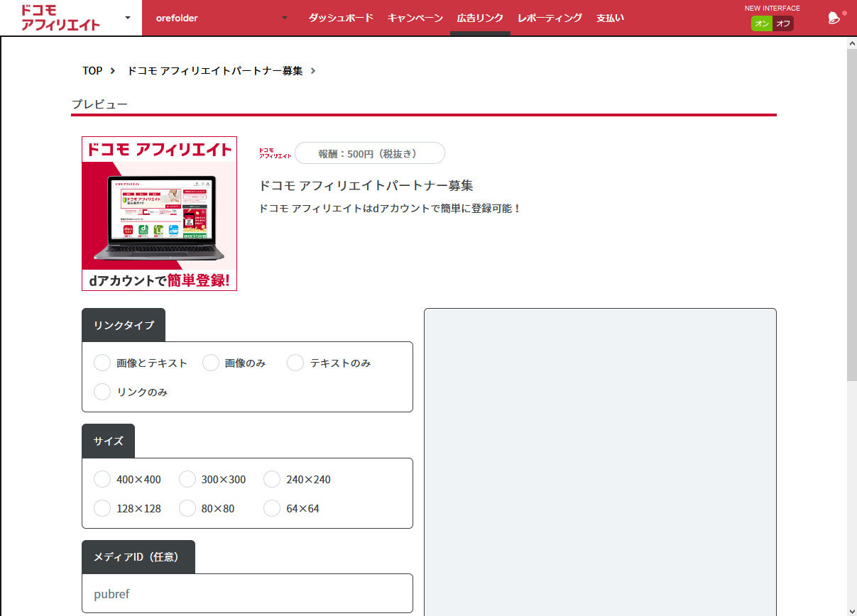Go to TOP breadcrumb link
Image resolution: width=857 pixels, height=616 pixels.
[x=92, y=71]
